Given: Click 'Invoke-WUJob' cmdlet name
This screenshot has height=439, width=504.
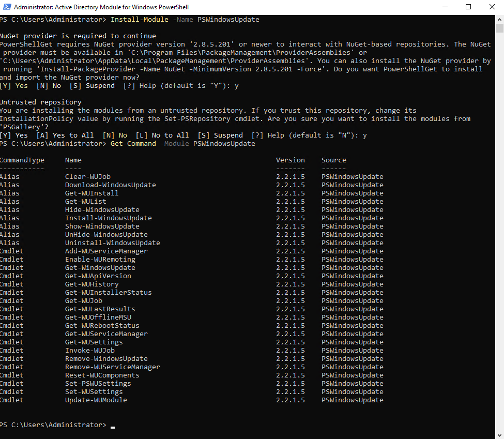Looking at the screenshot, I should [89, 351].
